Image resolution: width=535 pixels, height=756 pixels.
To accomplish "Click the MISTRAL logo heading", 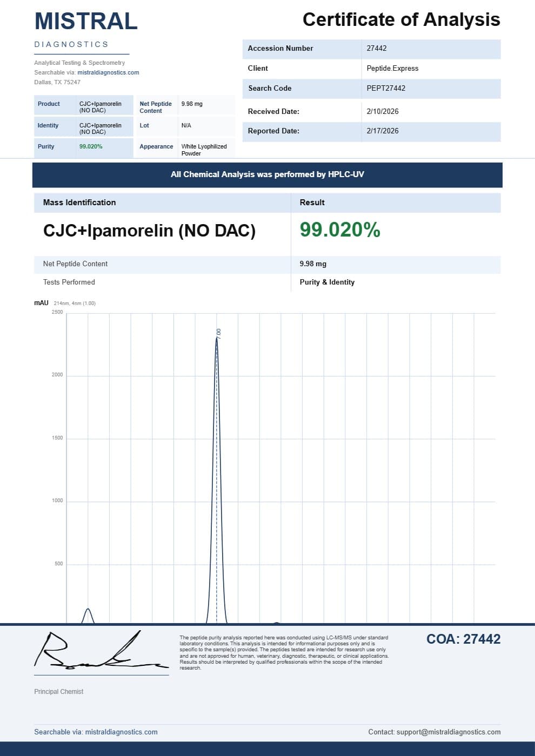I will click(x=86, y=21).
